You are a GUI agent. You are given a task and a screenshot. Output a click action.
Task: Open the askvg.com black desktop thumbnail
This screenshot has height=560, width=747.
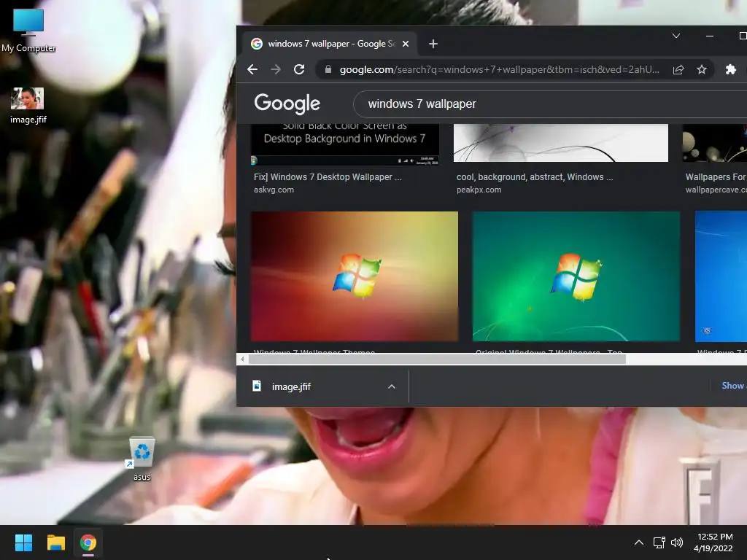tap(345, 144)
